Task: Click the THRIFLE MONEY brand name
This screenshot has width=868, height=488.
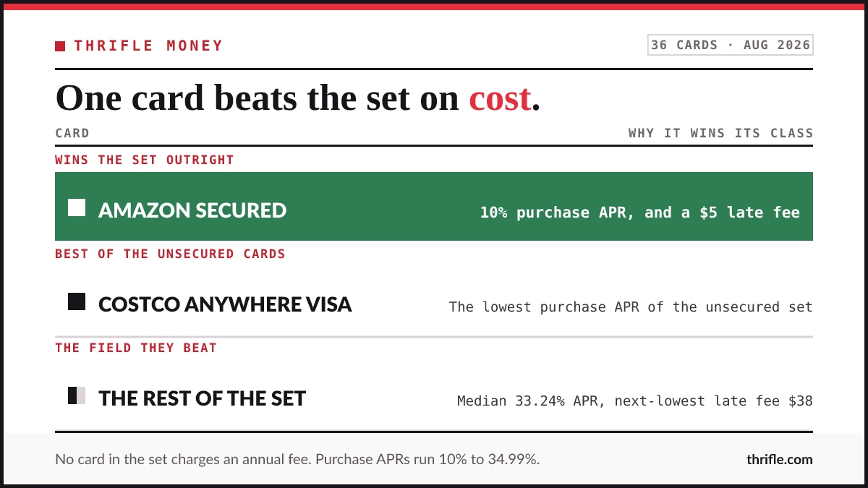Action: [x=148, y=46]
